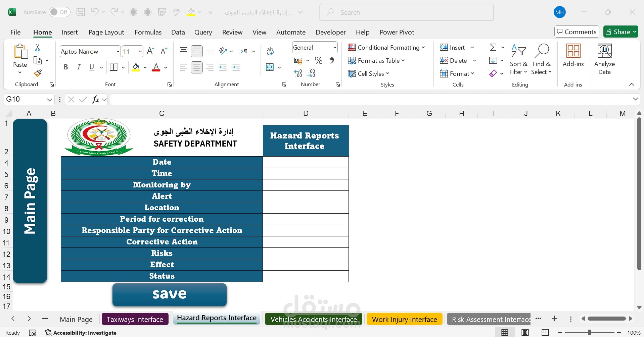Screen dimensions: 644x337
Task: Switch to Page Layout view
Action: [525, 333]
